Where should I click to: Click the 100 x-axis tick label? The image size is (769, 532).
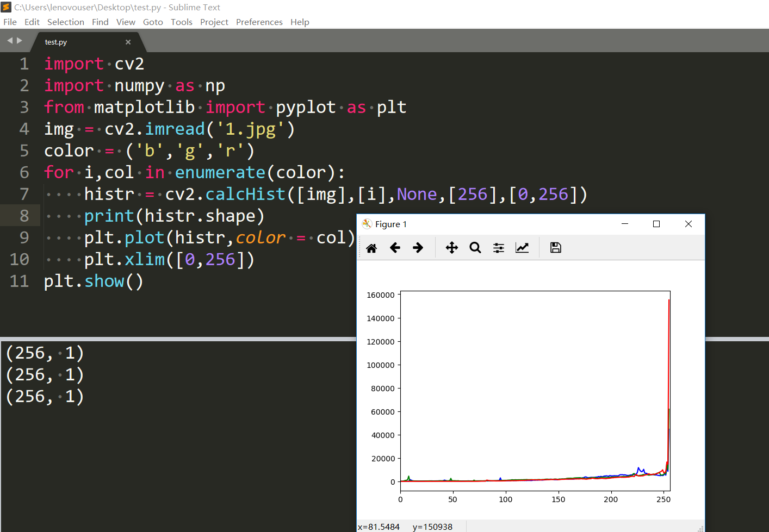(x=506, y=499)
